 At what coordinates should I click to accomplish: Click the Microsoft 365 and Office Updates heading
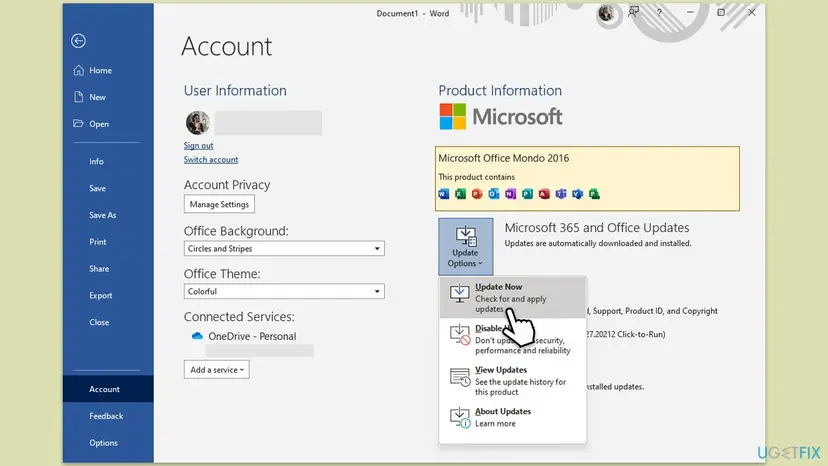tap(597, 228)
